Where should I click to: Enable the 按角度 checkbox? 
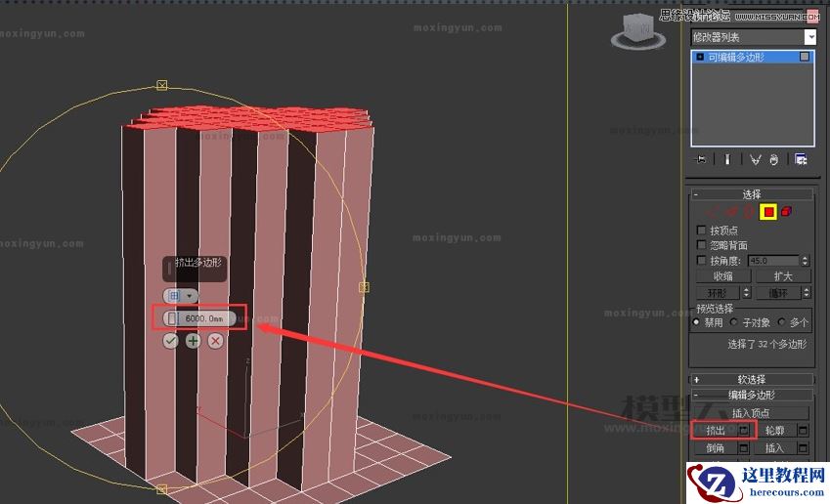701,260
